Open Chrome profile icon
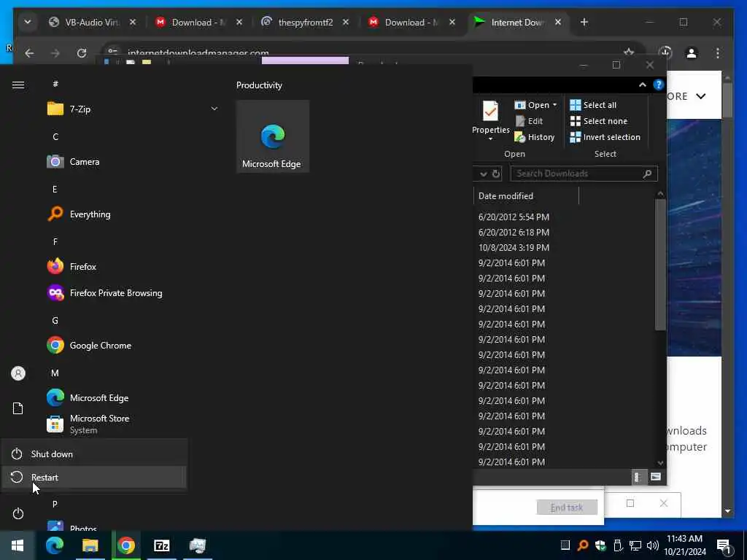Image resolution: width=747 pixels, height=560 pixels. (692, 52)
